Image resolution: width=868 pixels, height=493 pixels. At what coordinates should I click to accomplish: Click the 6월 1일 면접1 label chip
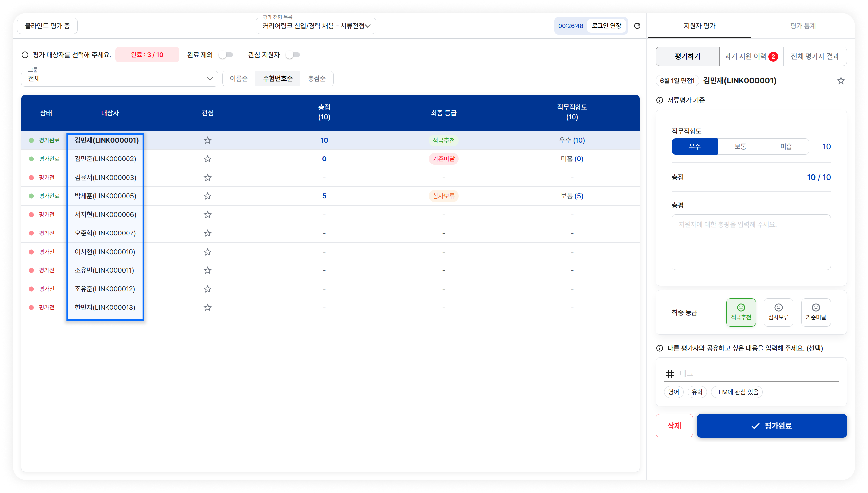677,81
